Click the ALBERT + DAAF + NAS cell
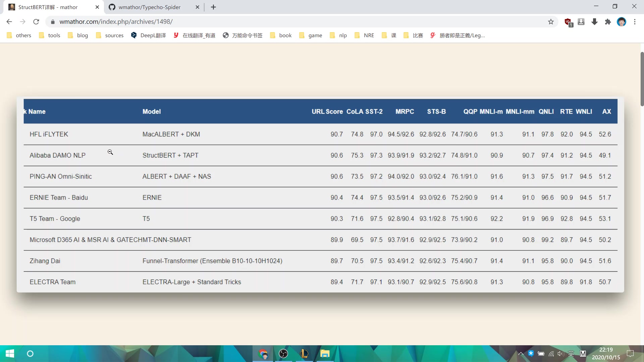Viewport: 644px width, 362px height. coord(177,177)
